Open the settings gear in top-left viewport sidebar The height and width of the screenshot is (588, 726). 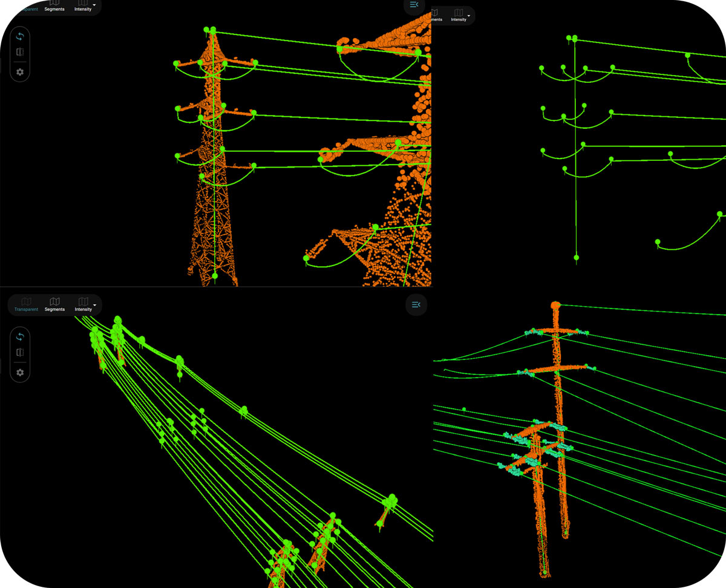click(20, 73)
